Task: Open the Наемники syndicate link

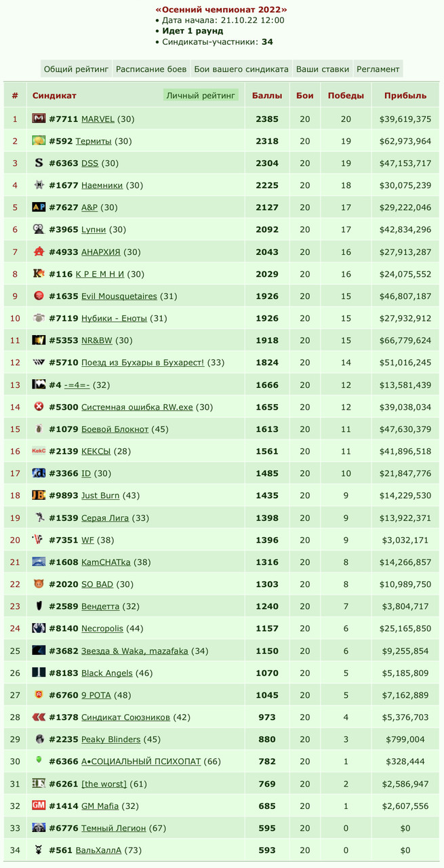Action: point(102,185)
